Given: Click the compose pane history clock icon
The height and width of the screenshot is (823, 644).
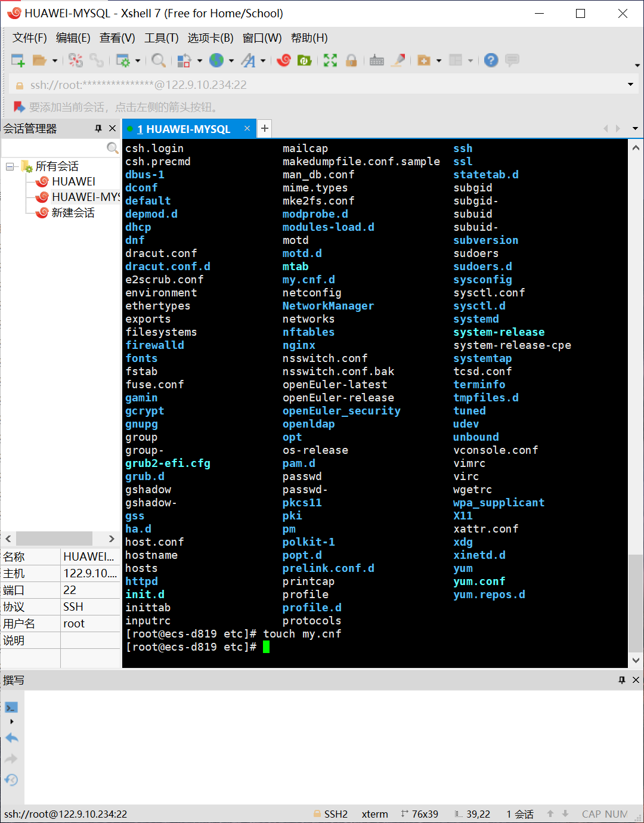Looking at the screenshot, I should click(x=11, y=779).
